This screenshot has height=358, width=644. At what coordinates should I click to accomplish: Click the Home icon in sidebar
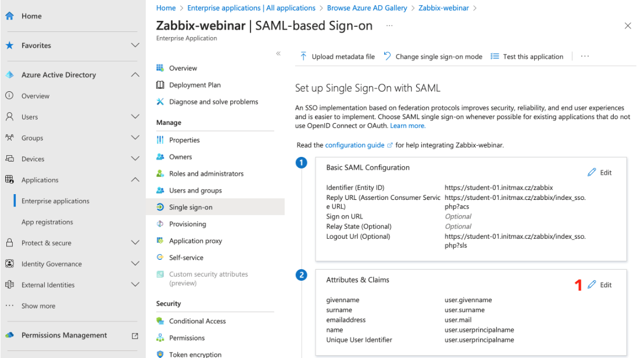(x=10, y=16)
